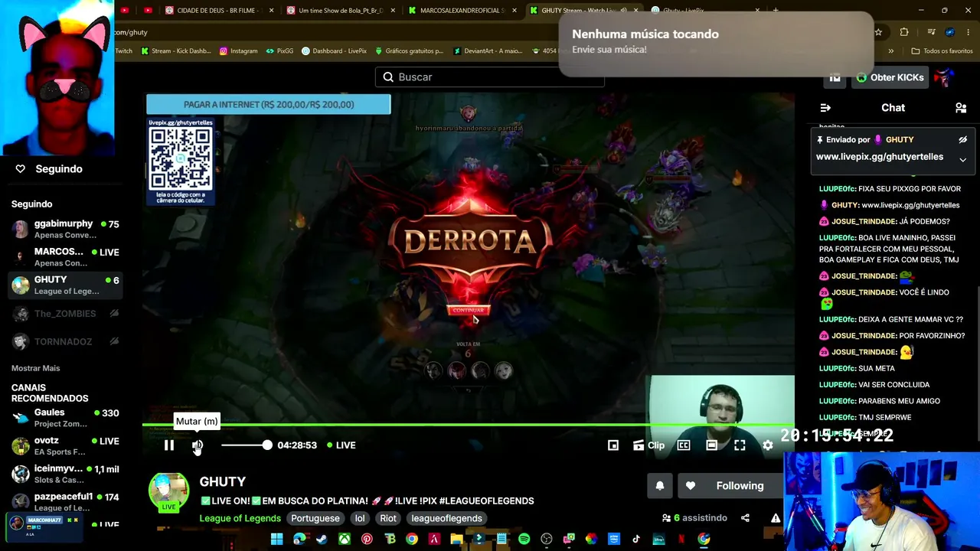Select the Riot tag
980x551 pixels.
[388, 518]
